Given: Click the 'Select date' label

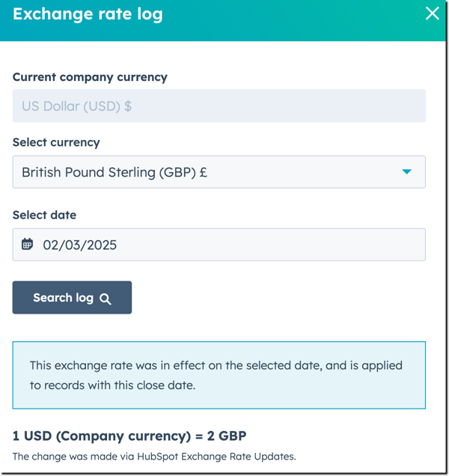Looking at the screenshot, I should 44,215.
